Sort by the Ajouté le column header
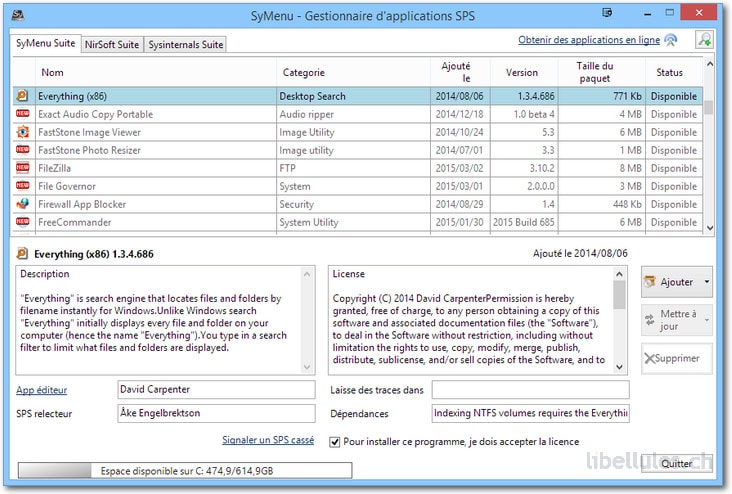The image size is (732, 494). tap(460, 72)
